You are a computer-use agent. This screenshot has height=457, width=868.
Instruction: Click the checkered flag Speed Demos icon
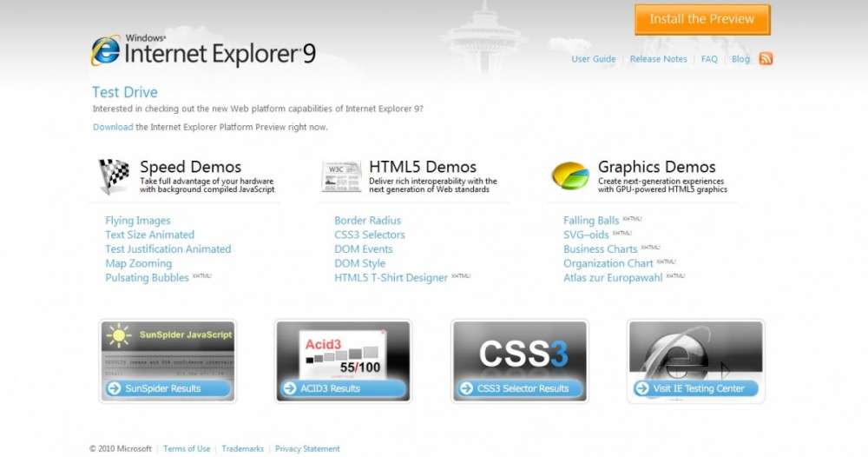114,176
